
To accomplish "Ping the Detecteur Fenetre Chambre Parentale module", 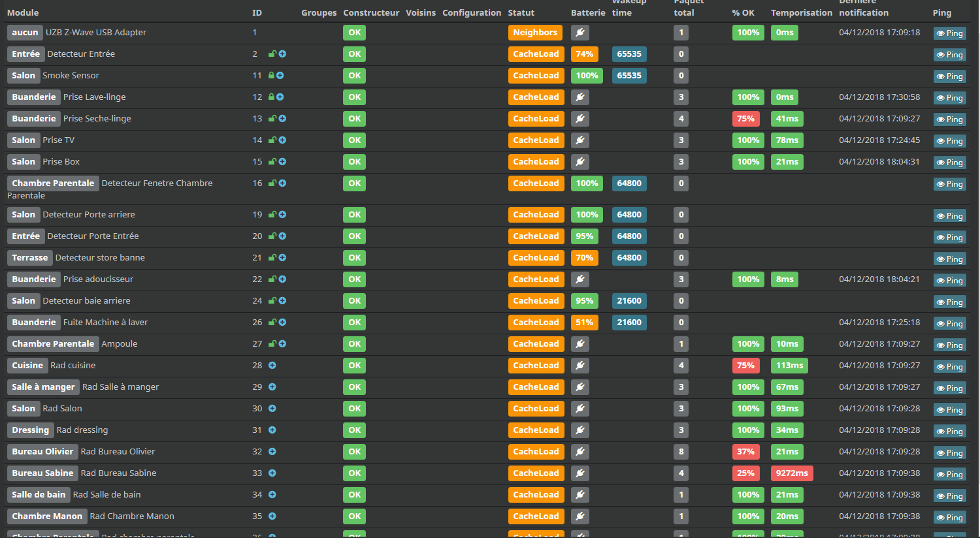I will click(949, 184).
